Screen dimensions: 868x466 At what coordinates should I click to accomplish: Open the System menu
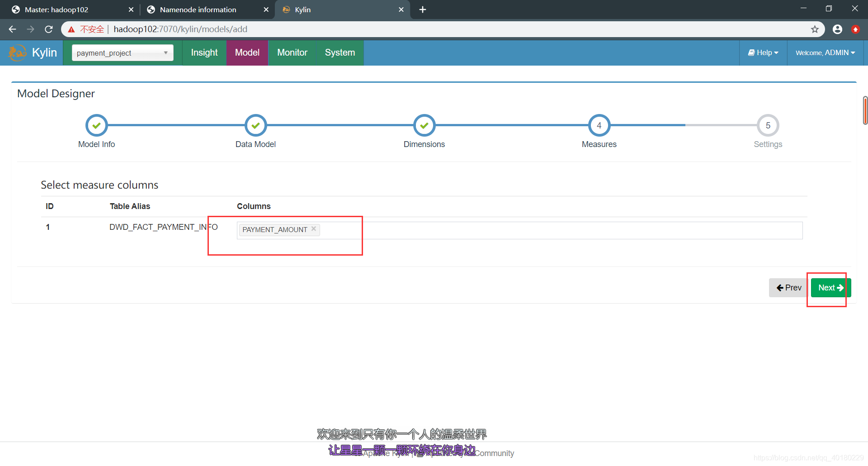point(340,53)
